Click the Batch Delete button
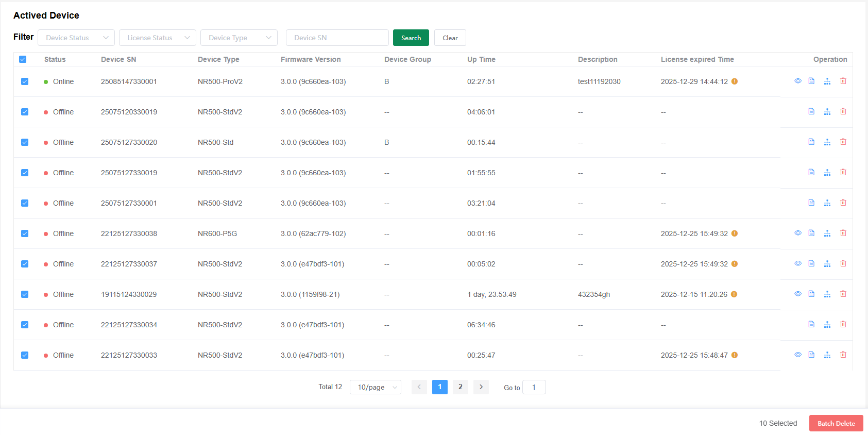 [836, 423]
